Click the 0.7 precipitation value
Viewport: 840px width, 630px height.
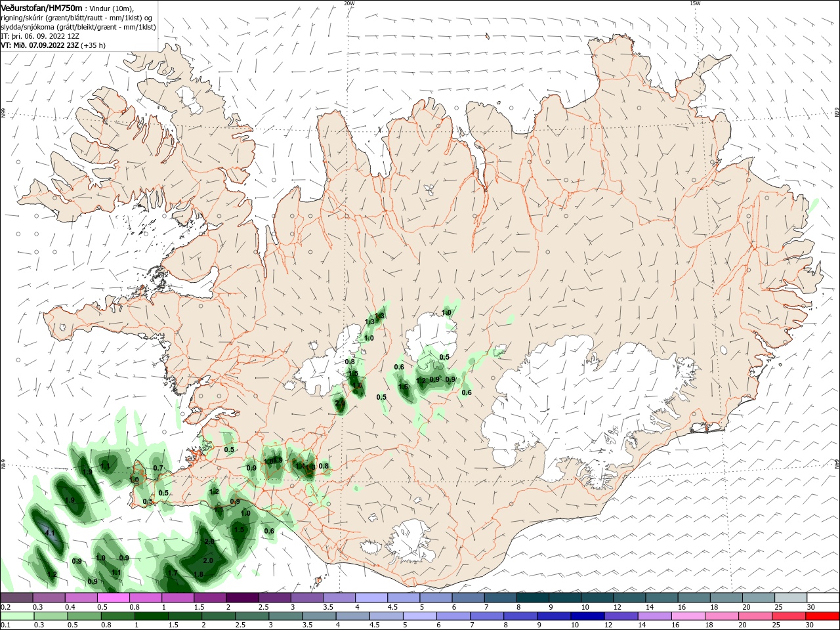click(157, 468)
